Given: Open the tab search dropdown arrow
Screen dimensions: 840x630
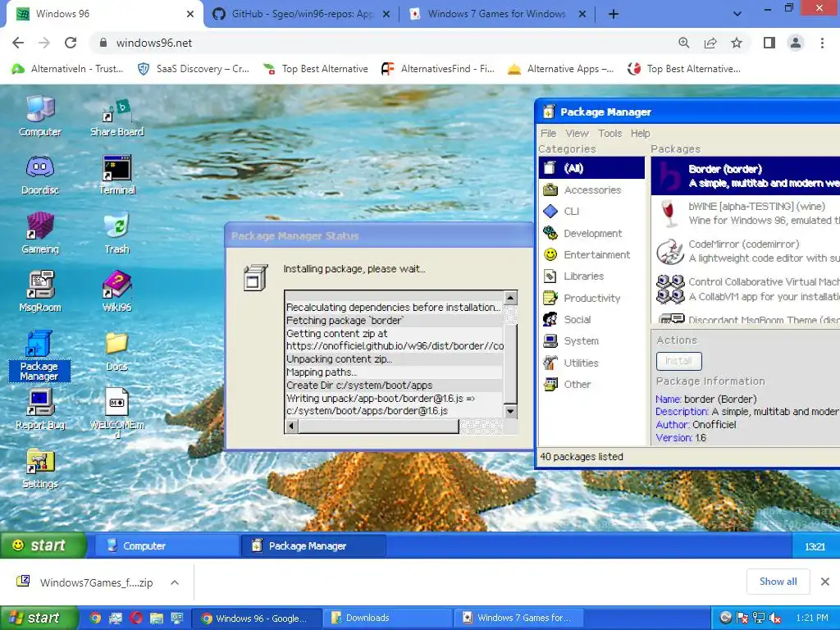Looking at the screenshot, I should pos(737,15).
